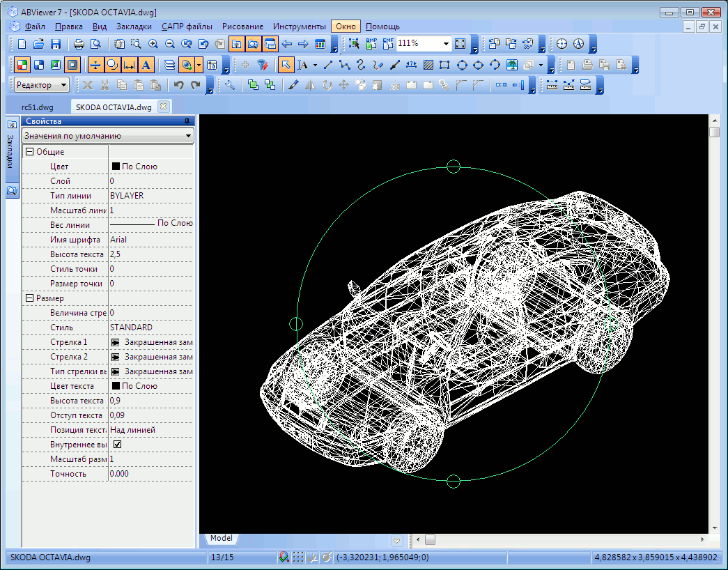This screenshot has width=728, height=570.
Task: Click the distance measure ruler icon
Action: click(552, 85)
